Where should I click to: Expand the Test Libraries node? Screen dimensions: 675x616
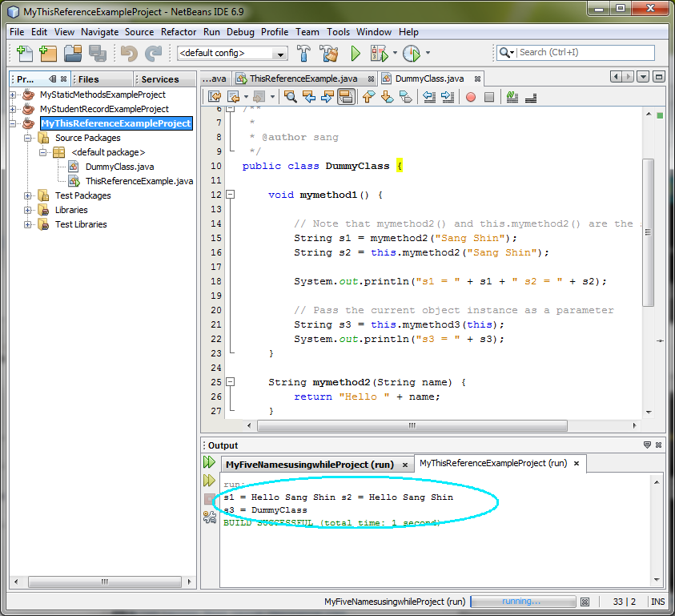pos(27,224)
